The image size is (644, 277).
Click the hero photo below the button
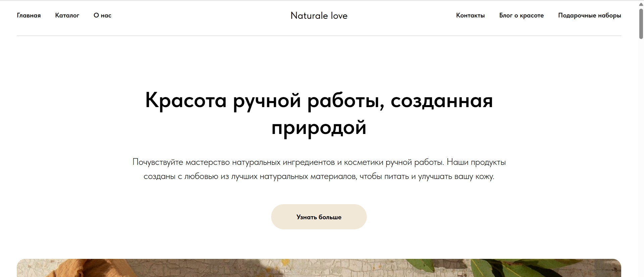tap(319, 268)
